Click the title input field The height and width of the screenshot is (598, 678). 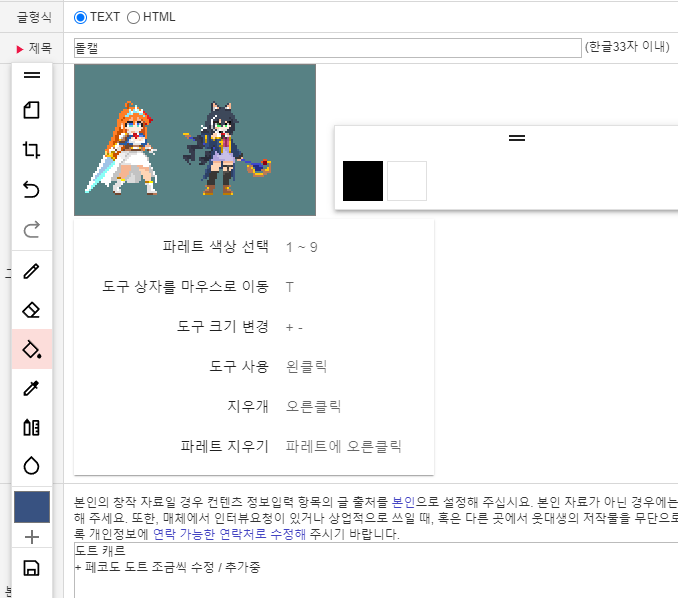(x=327, y=48)
